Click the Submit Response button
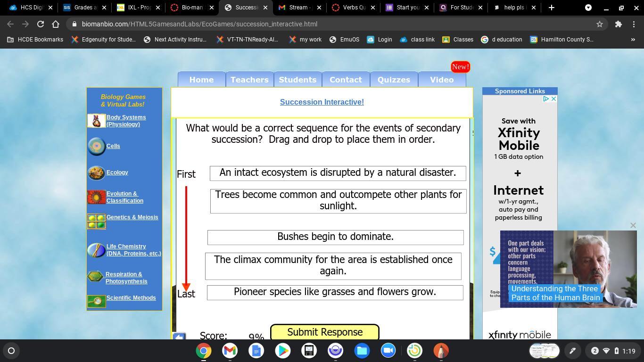This screenshot has width=644, height=362. [325, 332]
